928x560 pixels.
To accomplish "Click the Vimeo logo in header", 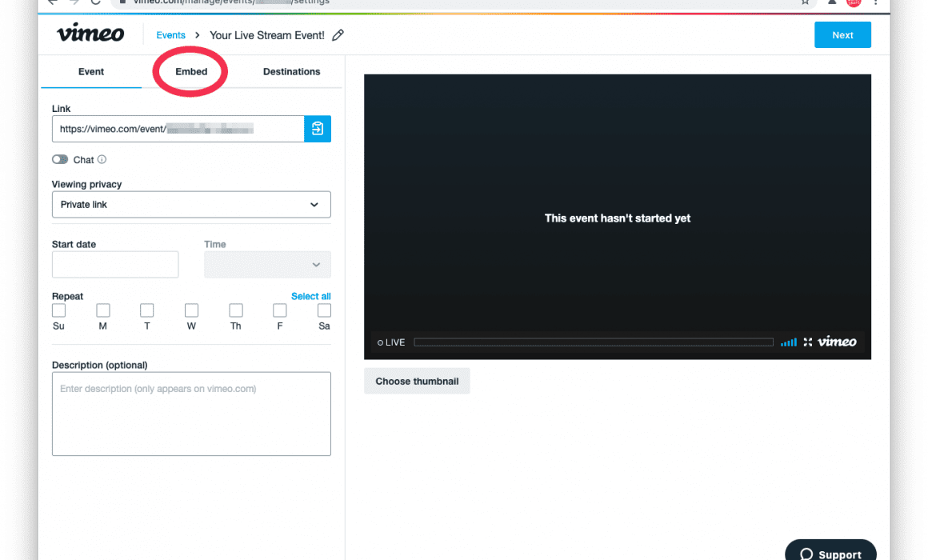I will 90,34.
